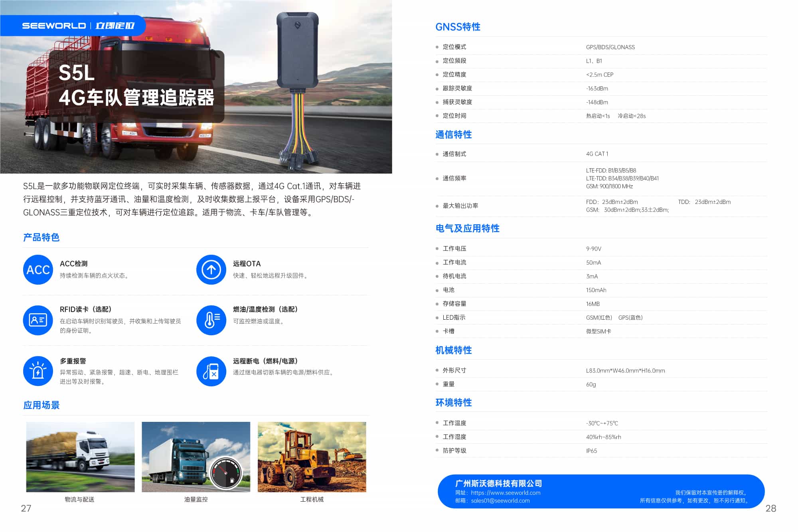The width and height of the screenshot is (798, 532).
Task: Click the sales01@seeworld.com email address
Action: (x=500, y=501)
